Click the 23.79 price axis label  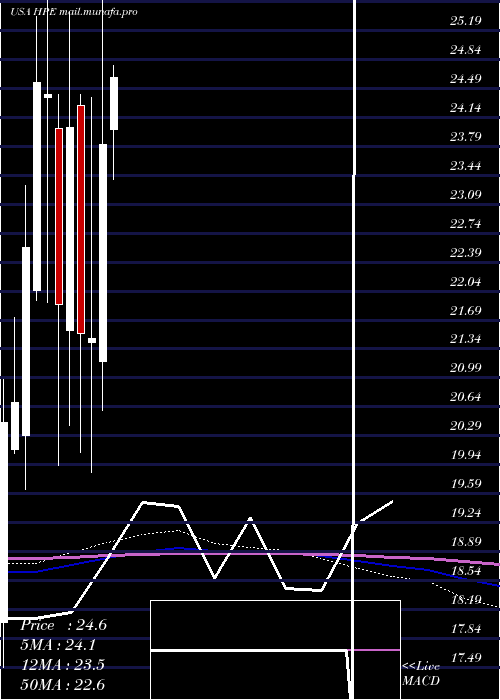[x=466, y=137]
